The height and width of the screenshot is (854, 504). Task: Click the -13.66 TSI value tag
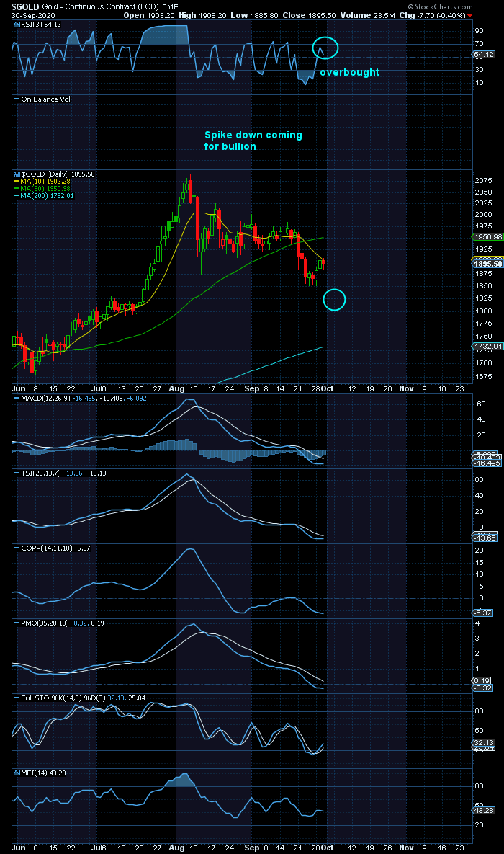pyautogui.click(x=486, y=538)
